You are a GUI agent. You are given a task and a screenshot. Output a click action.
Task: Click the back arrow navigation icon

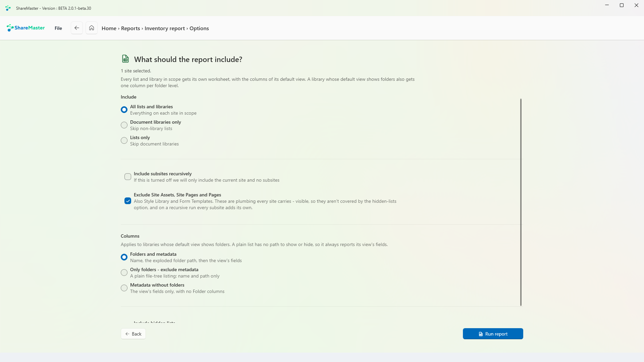click(x=77, y=28)
